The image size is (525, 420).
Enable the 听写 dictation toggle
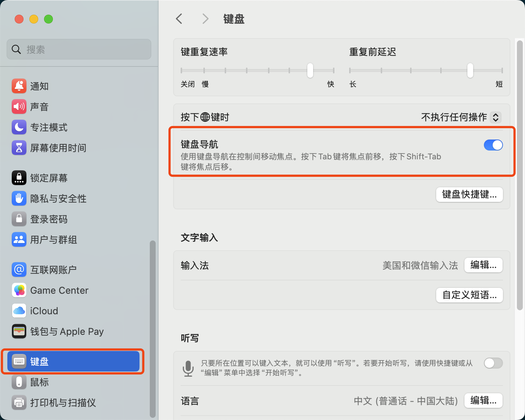(493, 363)
